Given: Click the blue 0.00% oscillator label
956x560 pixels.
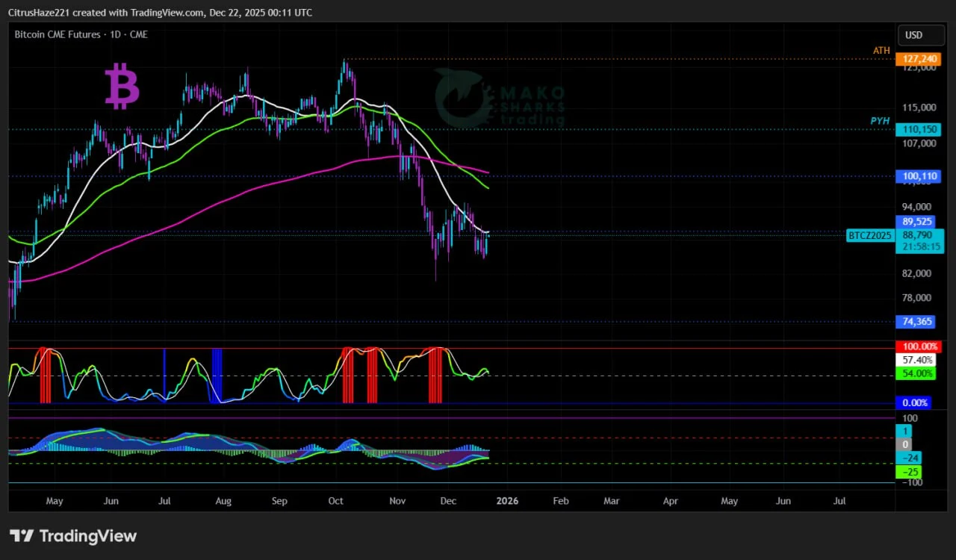Looking at the screenshot, I should (x=914, y=403).
